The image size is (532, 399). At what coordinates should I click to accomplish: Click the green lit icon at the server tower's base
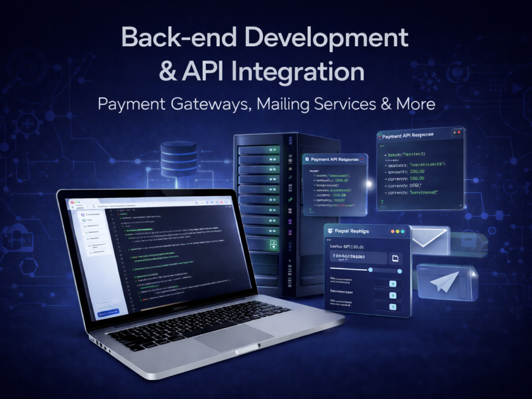point(274,244)
